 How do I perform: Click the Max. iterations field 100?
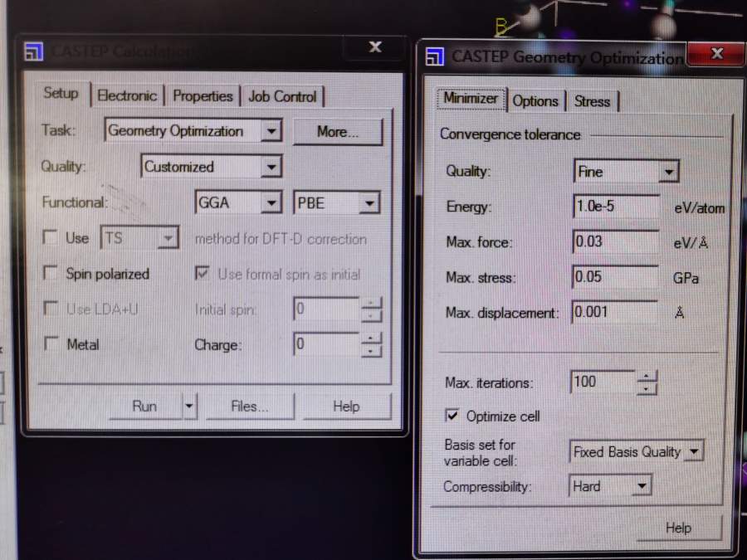(x=603, y=382)
